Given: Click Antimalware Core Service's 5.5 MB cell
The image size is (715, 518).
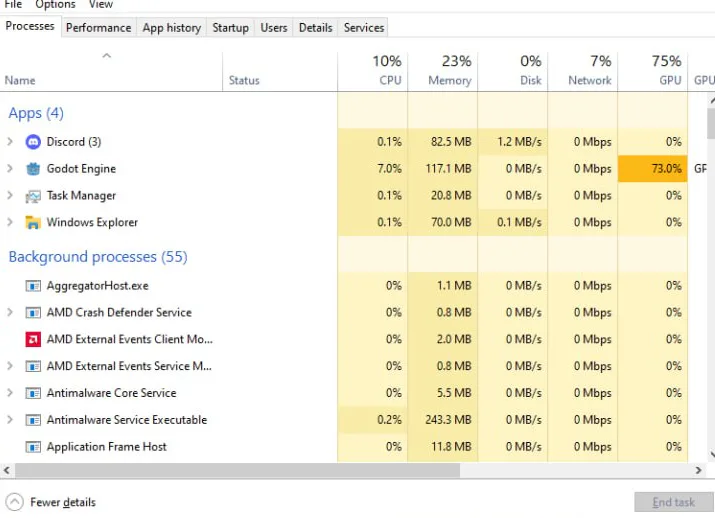Looking at the screenshot, I should 443,393.
